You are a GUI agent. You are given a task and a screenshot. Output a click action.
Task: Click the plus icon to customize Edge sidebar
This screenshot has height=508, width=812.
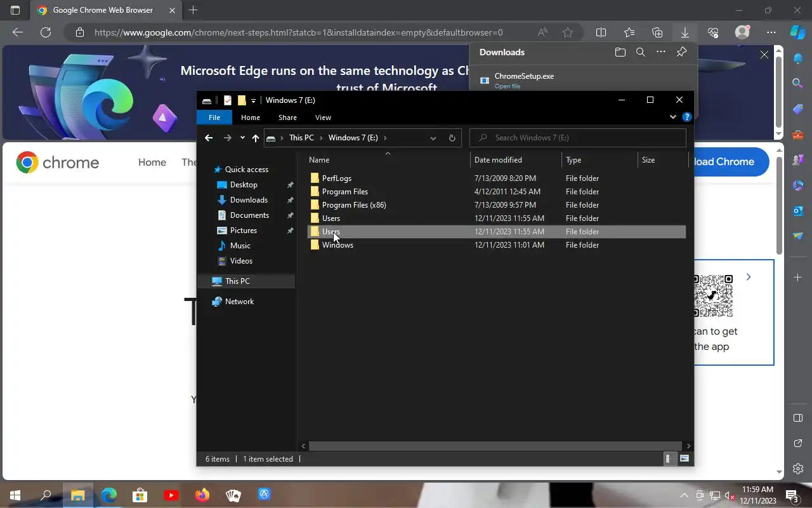[x=798, y=277]
